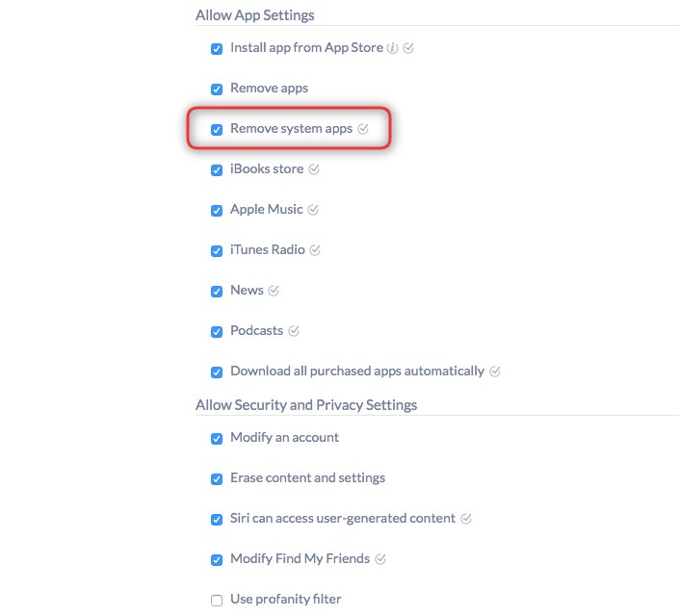Click the checkmark badge beside Siri user-generated content
The height and width of the screenshot is (616, 679).
click(x=466, y=519)
